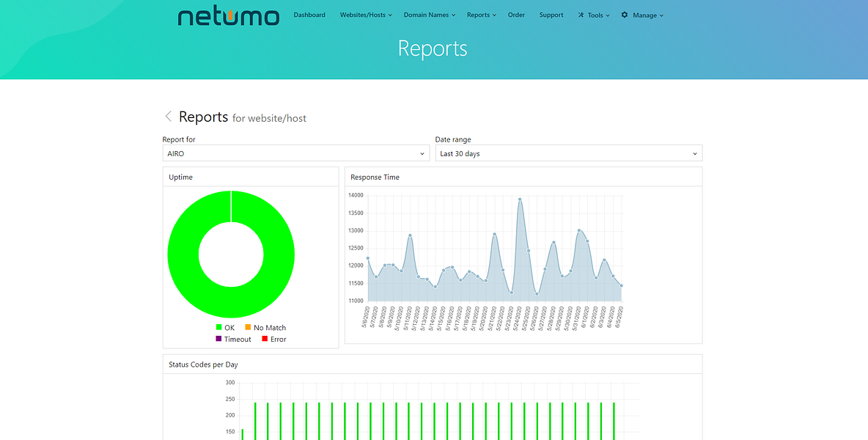Image resolution: width=868 pixels, height=440 pixels.
Task: Click the Reports page title in banner
Action: [x=433, y=48]
